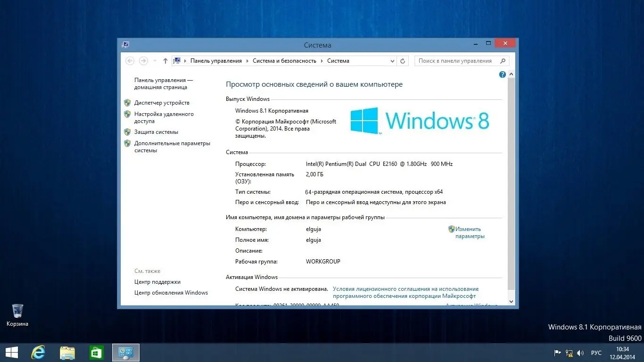Image resolution: width=644 pixels, height=362 pixels.
Task: Click the Система Windows не активирована text
Action: 281,289
